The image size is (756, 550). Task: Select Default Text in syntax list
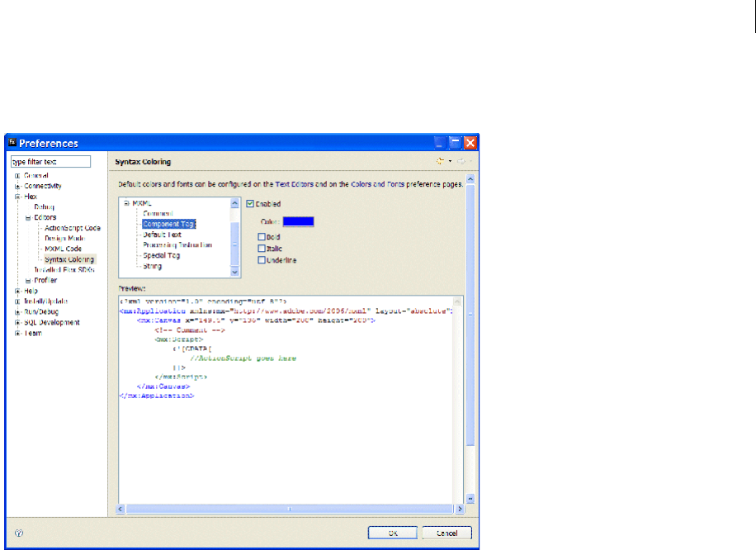tap(162, 235)
